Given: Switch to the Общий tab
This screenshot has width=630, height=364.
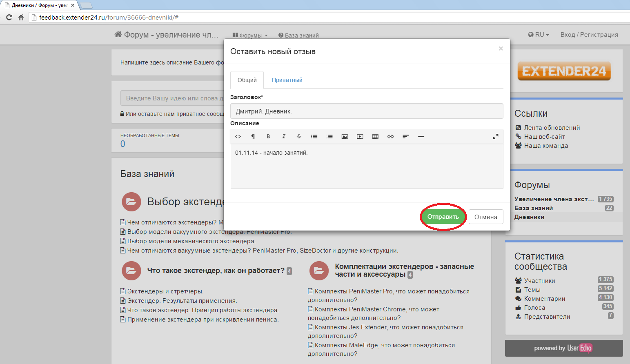Looking at the screenshot, I should tap(247, 80).
